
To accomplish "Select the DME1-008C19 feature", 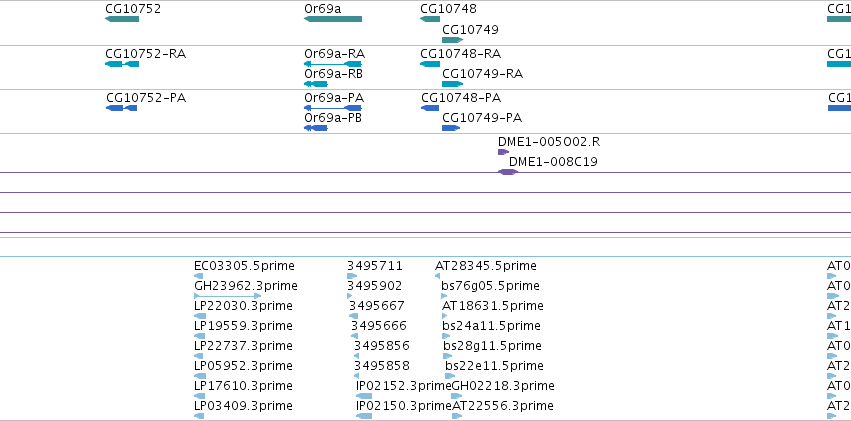I will [508, 172].
